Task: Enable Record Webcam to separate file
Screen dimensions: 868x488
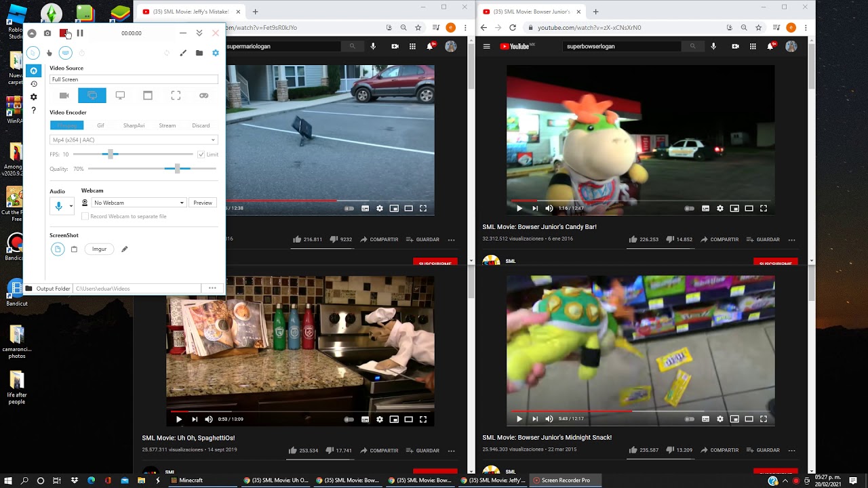Action: click(x=85, y=216)
